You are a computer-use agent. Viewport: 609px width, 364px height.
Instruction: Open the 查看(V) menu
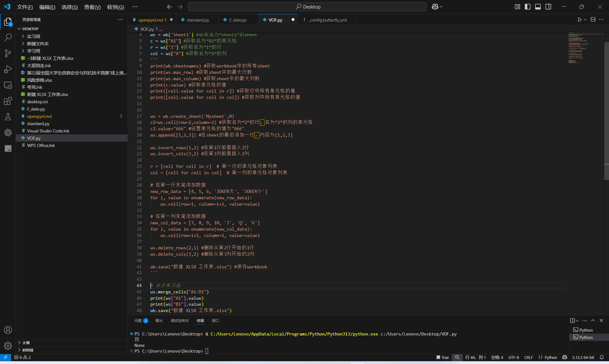[92, 7]
